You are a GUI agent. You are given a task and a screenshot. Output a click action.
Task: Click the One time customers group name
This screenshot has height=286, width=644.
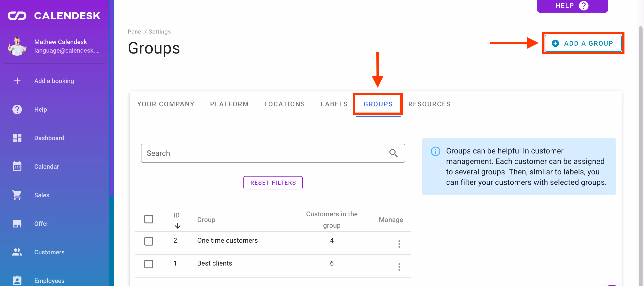click(x=227, y=240)
